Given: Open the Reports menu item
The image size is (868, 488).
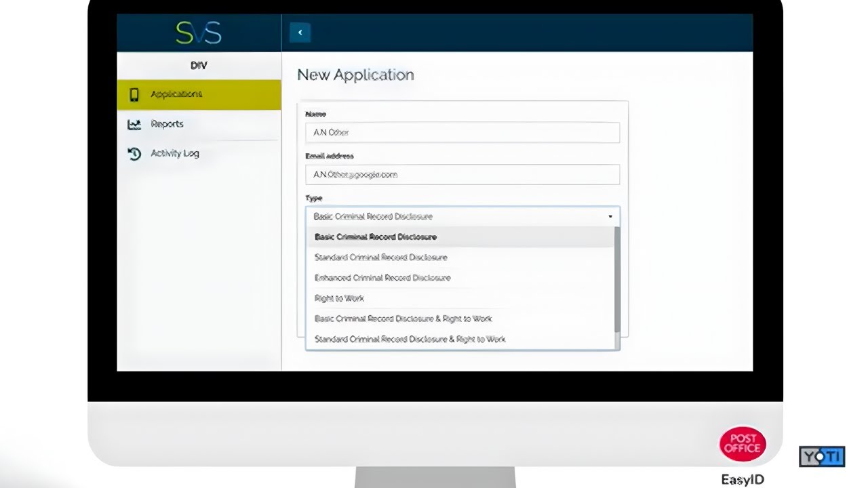Looking at the screenshot, I should tap(199, 125).
